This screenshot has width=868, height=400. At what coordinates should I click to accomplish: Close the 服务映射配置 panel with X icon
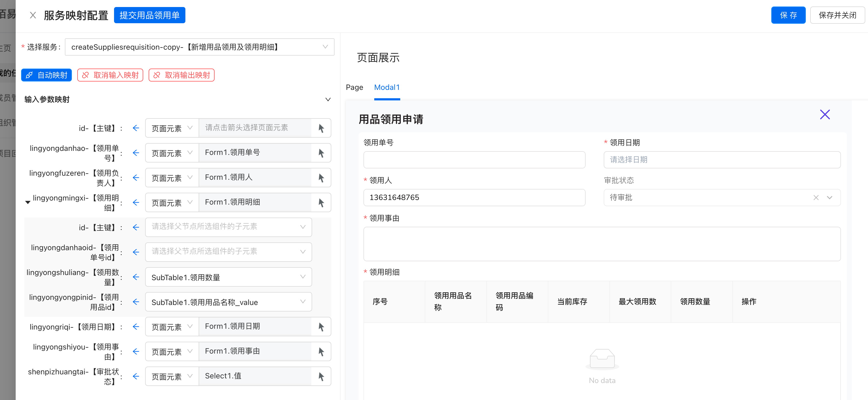[x=33, y=15]
